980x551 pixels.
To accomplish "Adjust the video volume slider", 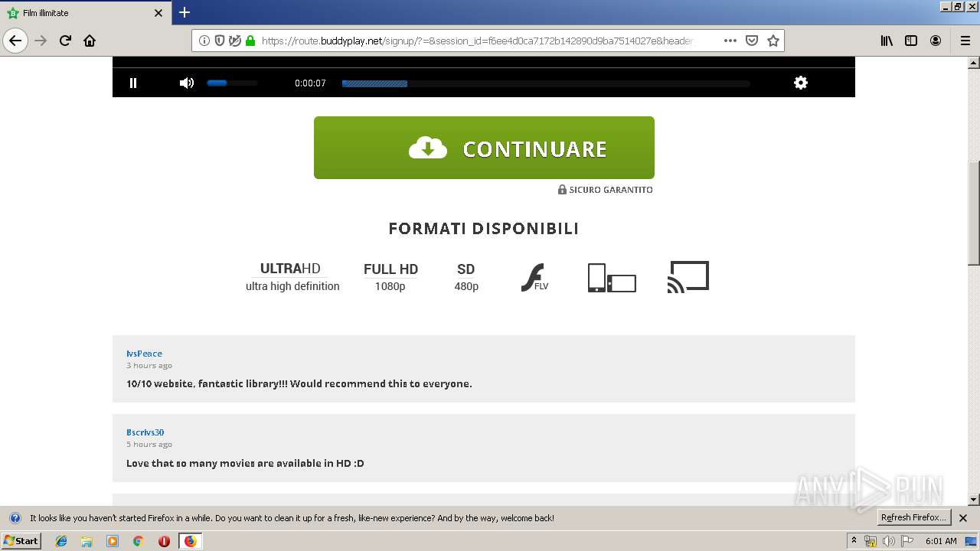I will coord(232,83).
